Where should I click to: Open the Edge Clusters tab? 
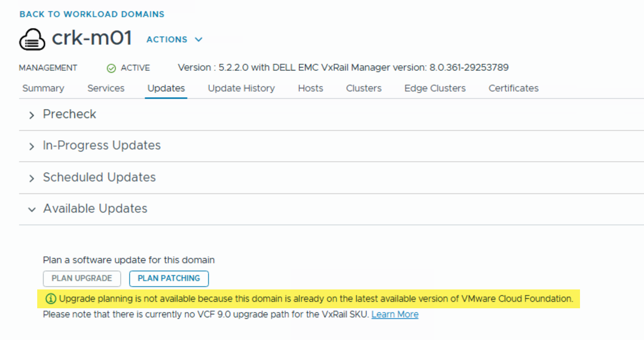click(x=435, y=88)
